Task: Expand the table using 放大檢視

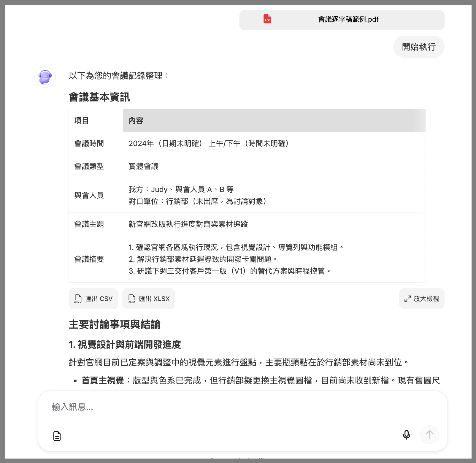Action: [x=421, y=299]
